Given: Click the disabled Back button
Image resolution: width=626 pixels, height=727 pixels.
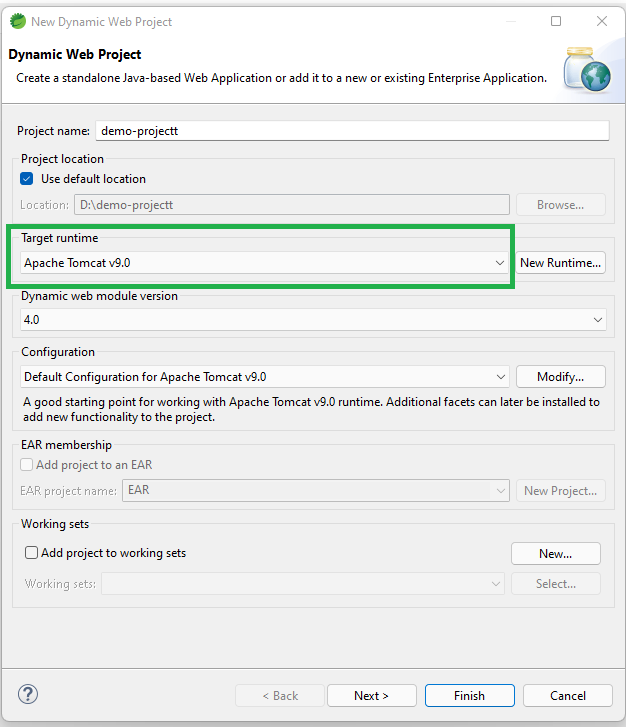Looking at the screenshot, I should coord(280,695).
